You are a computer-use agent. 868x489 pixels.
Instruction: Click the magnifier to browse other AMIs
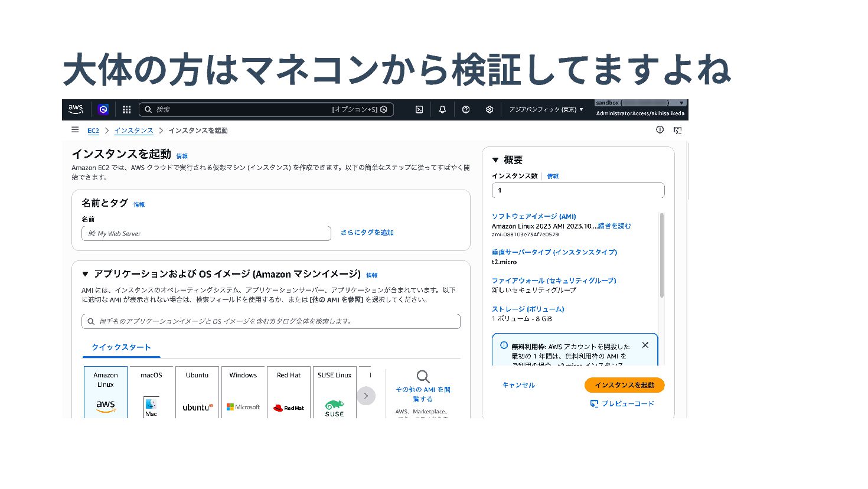423,377
